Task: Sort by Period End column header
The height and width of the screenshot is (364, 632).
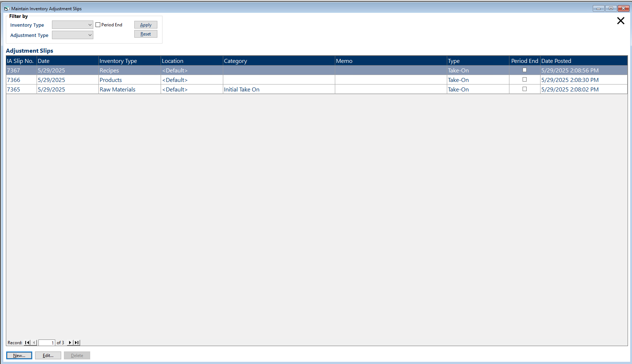Action: click(x=525, y=61)
